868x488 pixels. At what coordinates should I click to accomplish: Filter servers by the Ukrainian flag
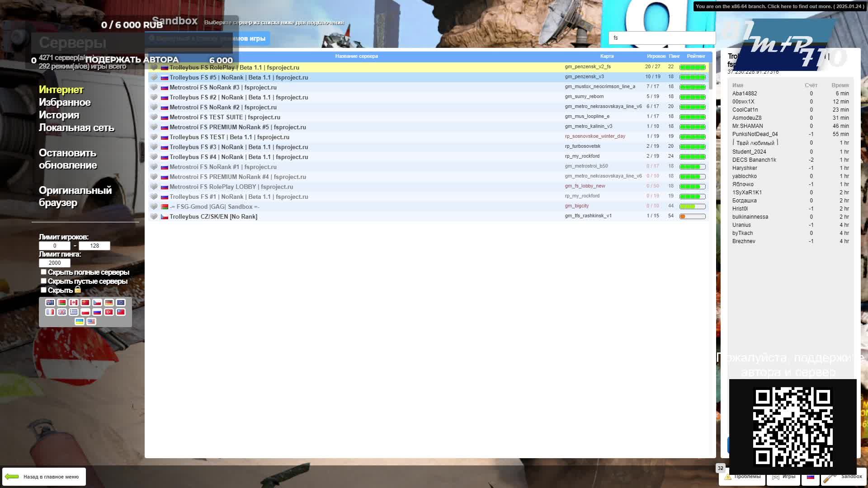click(x=80, y=322)
